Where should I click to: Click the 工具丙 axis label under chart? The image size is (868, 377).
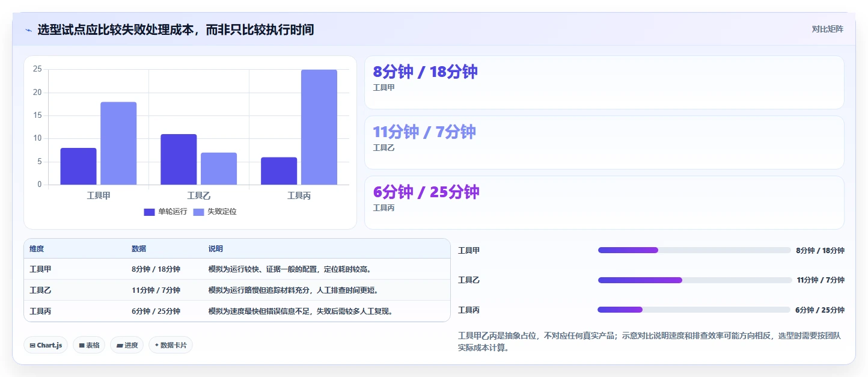click(299, 196)
